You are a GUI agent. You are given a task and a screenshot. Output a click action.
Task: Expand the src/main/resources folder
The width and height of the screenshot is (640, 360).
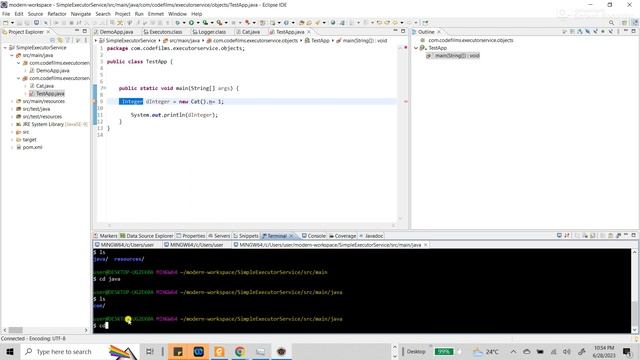(12, 102)
